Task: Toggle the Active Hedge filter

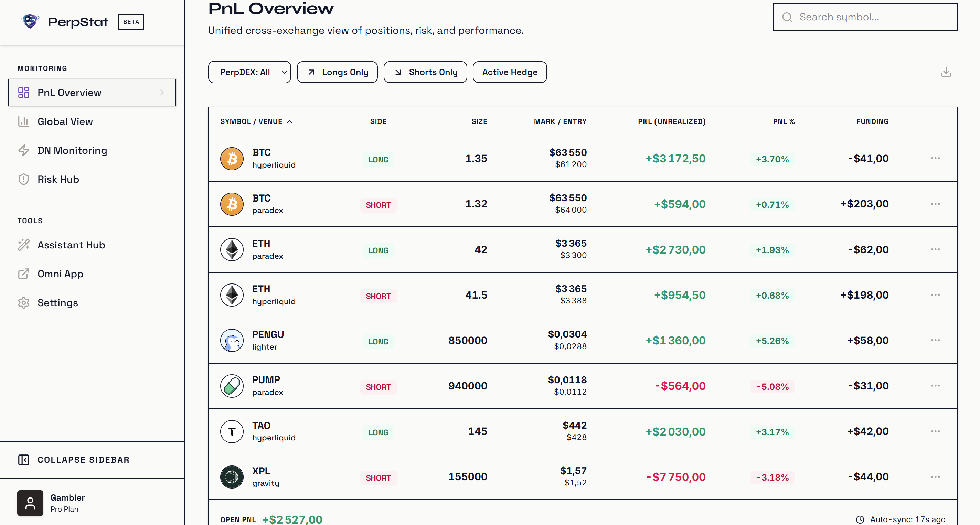Action: (x=509, y=72)
